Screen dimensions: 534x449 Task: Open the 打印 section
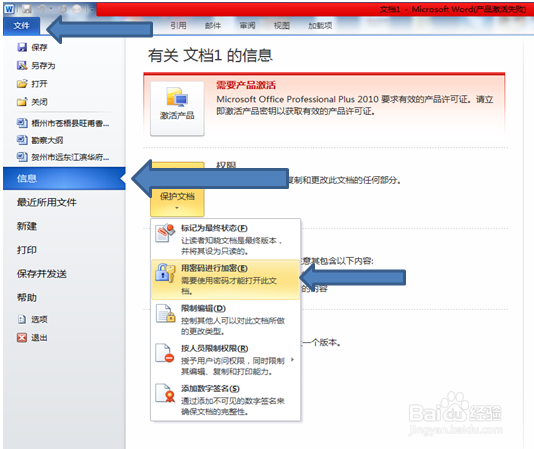27,250
